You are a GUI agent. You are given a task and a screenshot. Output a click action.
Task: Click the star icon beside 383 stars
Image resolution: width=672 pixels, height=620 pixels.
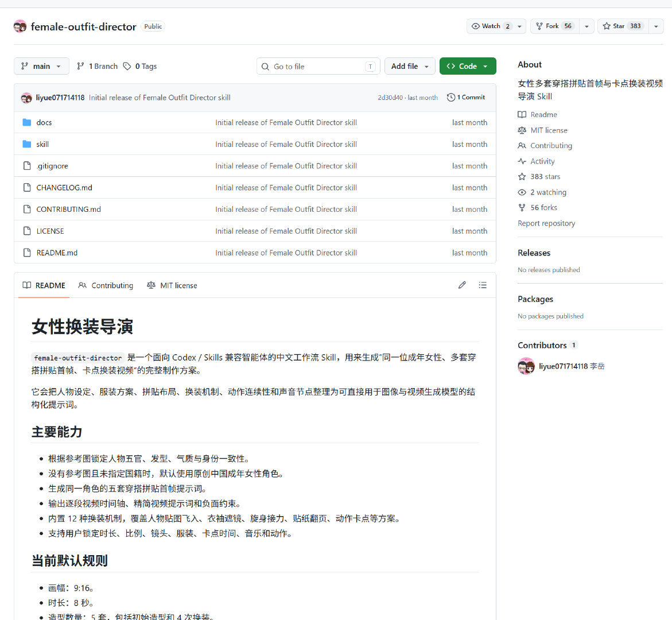[522, 177]
